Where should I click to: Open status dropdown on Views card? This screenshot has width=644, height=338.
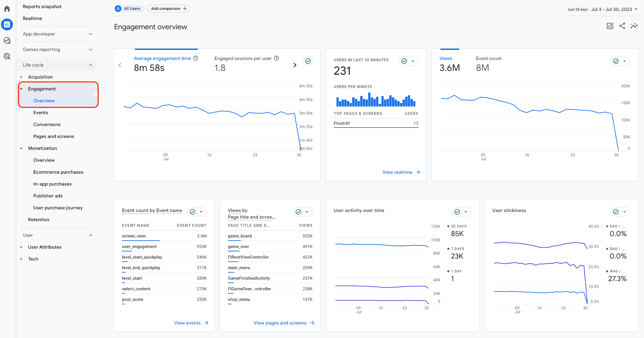point(620,61)
